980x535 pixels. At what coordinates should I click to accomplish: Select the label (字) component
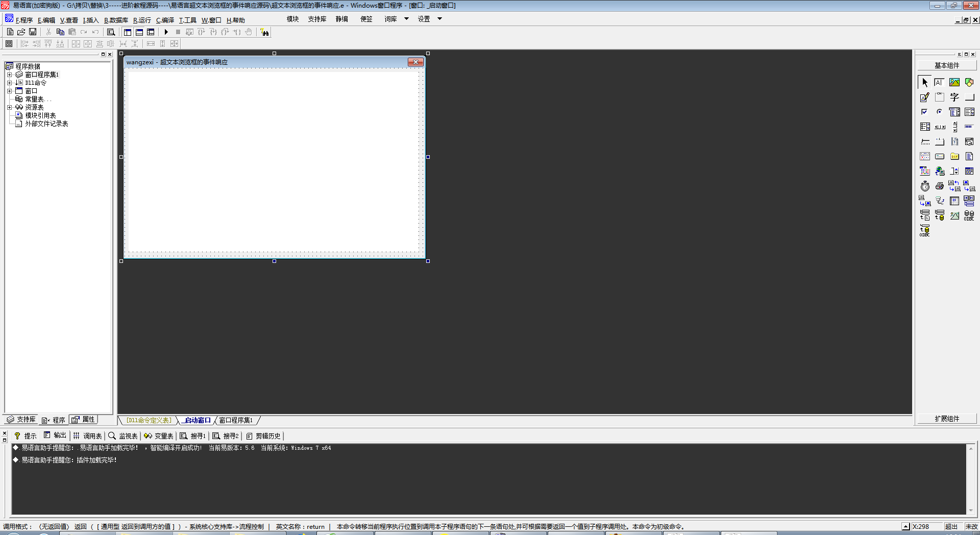(954, 97)
